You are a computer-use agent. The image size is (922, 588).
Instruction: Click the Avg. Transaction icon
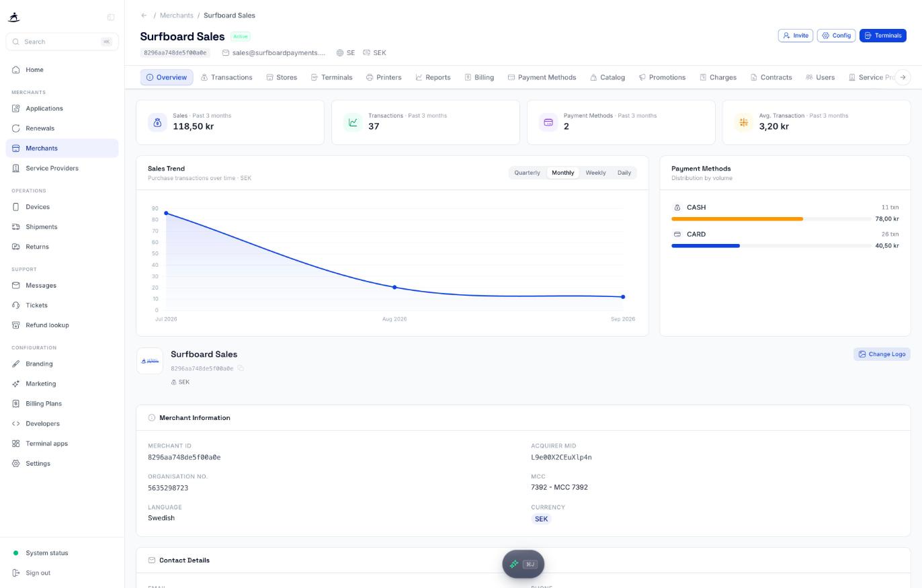pyautogui.click(x=743, y=122)
